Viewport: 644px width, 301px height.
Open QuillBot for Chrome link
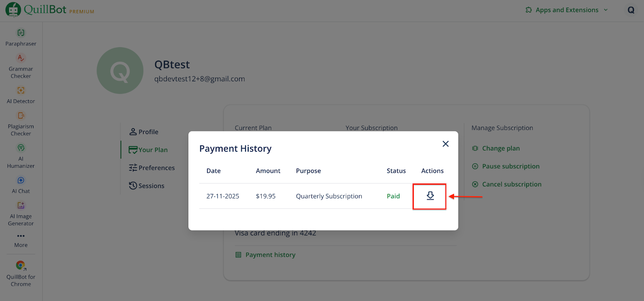point(21,273)
